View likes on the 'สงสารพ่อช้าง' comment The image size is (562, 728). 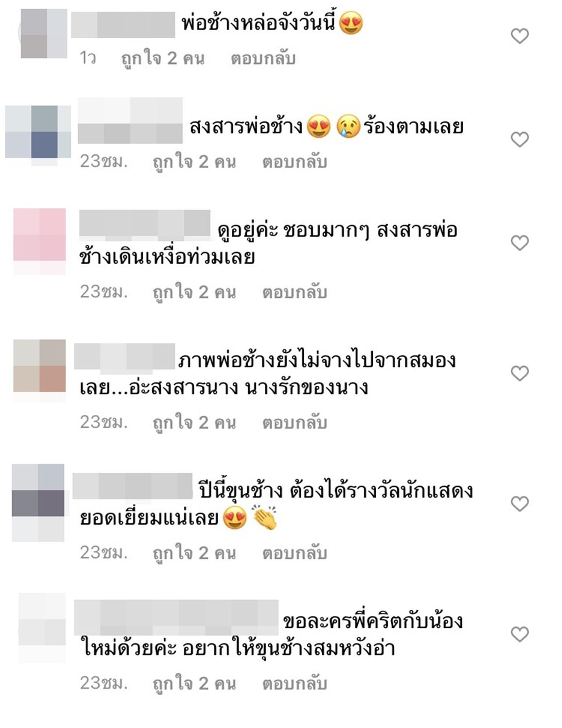pyautogui.click(x=195, y=162)
